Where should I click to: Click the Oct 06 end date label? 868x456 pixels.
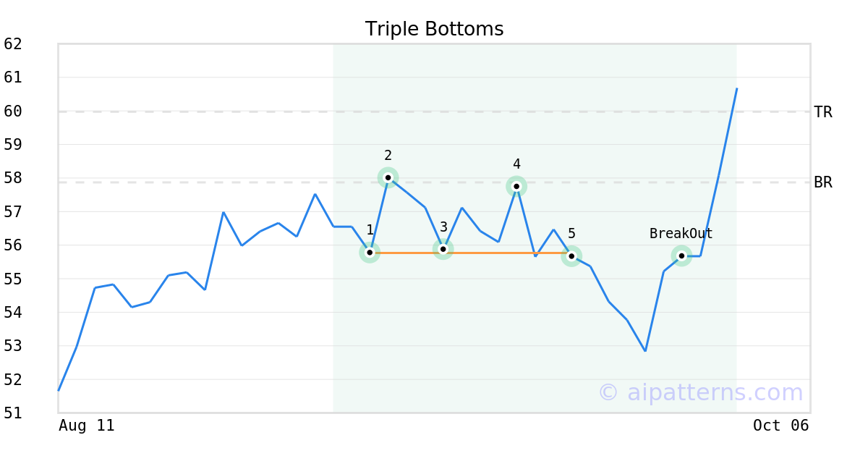pyautogui.click(x=780, y=426)
